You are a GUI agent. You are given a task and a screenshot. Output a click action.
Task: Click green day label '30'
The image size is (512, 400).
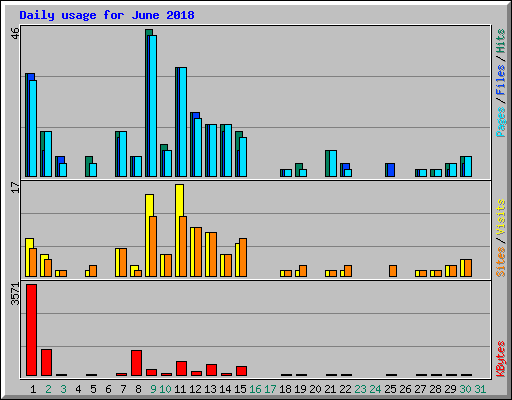tap(465, 389)
